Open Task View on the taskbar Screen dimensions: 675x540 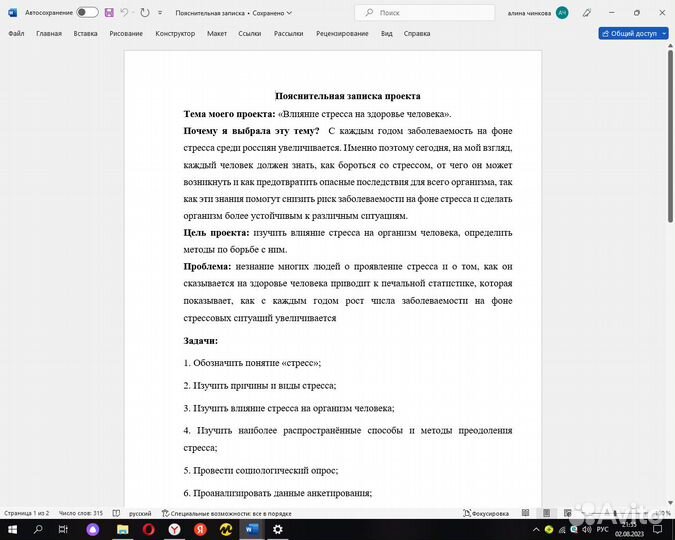click(63, 529)
